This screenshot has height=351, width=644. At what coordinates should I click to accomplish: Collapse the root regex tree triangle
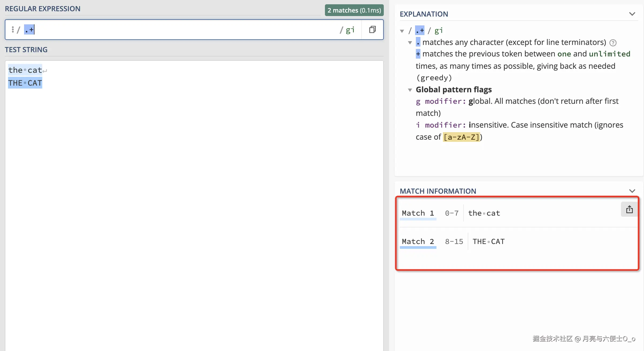click(402, 31)
